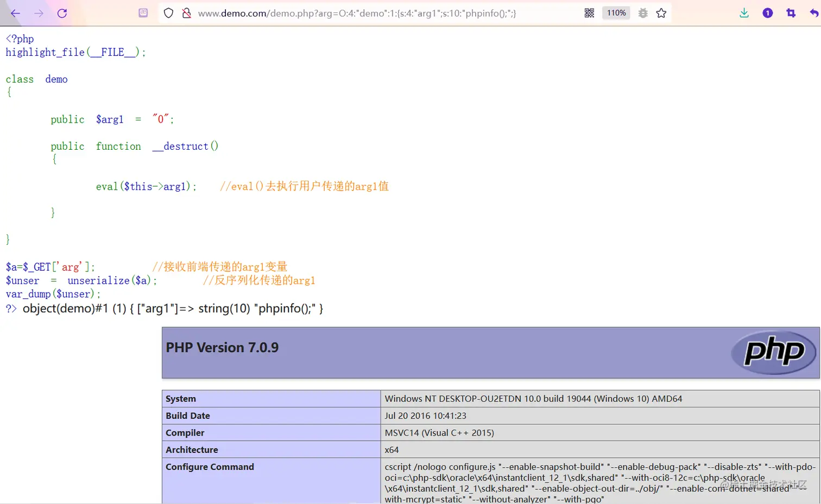Click the eval($this->arg1) code line
The height and width of the screenshot is (504, 821).
tap(145, 186)
